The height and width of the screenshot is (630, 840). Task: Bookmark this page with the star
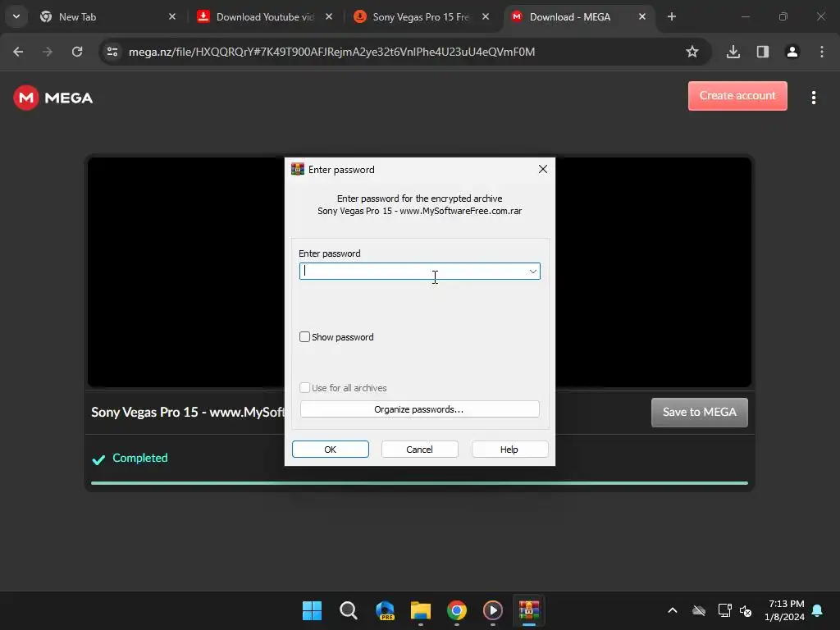coord(692,52)
